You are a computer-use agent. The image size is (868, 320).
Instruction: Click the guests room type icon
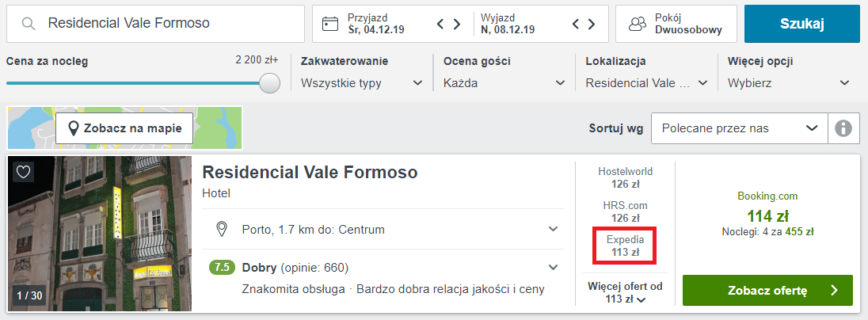[638, 24]
